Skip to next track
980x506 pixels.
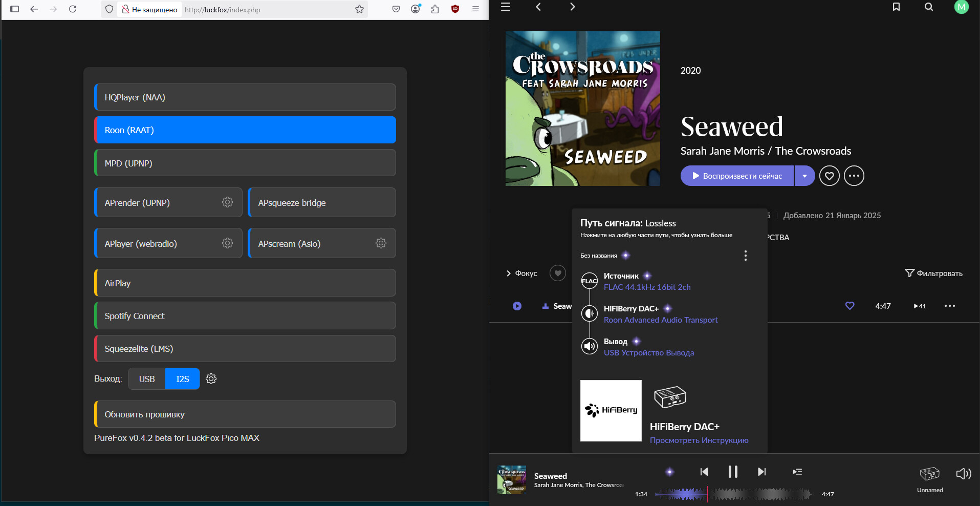(x=762, y=472)
